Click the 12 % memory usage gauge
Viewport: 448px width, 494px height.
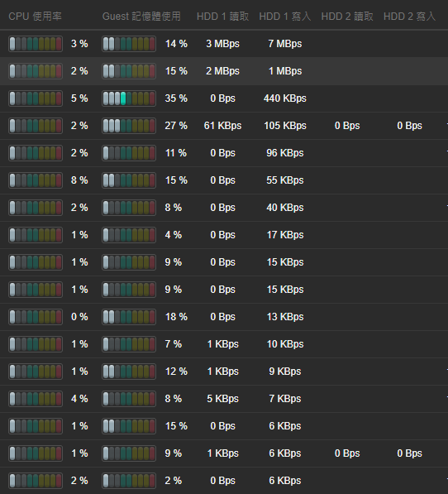pos(129,372)
